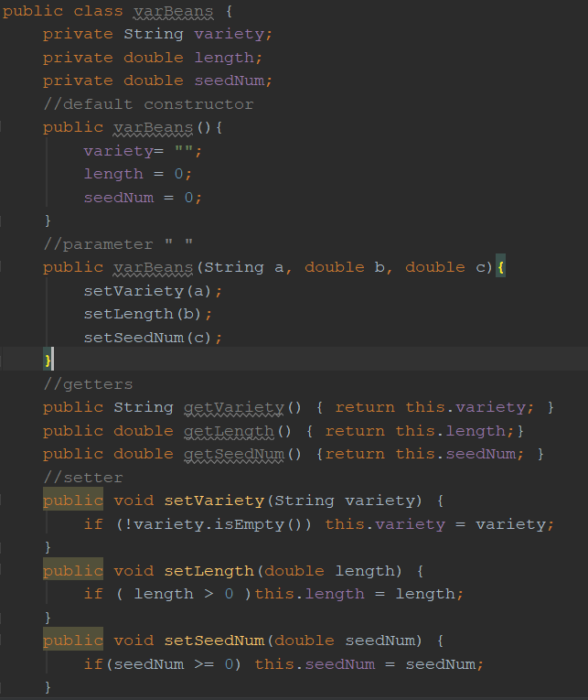Viewport: 588px width, 700px height.
Task: Click the getSeedNum method name
Action: 234,454
